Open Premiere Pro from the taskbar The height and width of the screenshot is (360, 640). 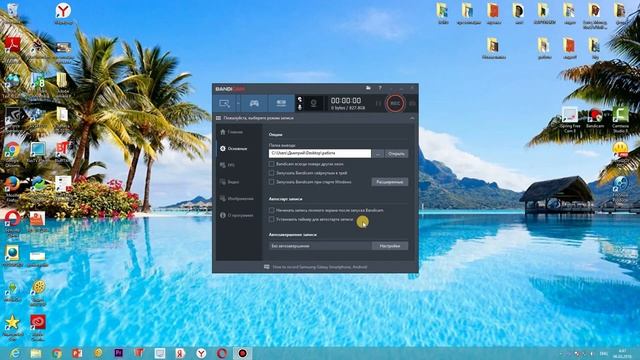pyautogui.click(x=118, y=353)
